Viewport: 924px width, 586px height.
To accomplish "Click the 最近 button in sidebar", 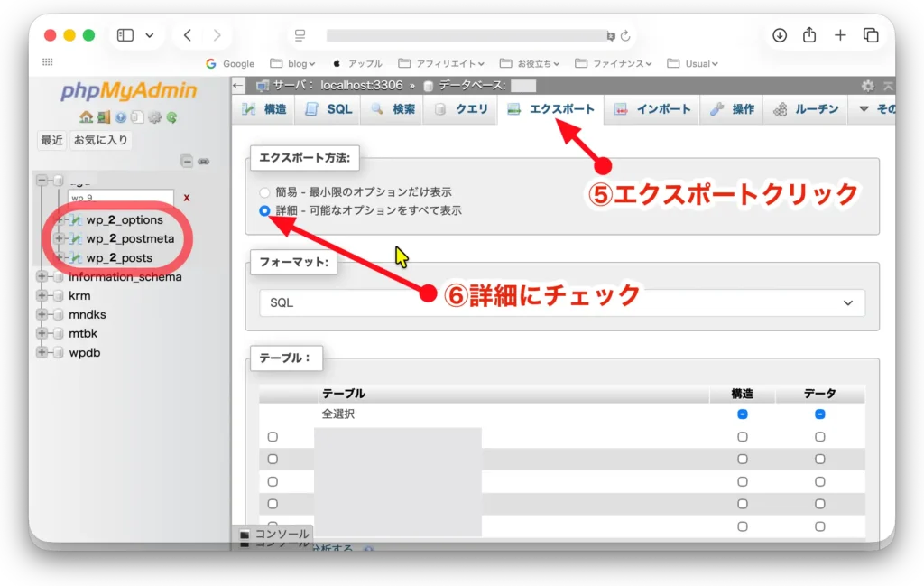I will pyautogui.click(x=51, y=140).
